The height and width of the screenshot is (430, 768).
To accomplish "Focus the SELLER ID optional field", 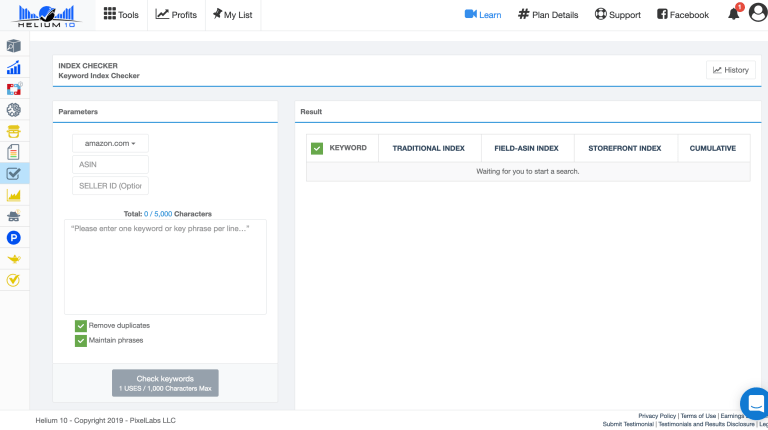I will (x=110, y=186).
